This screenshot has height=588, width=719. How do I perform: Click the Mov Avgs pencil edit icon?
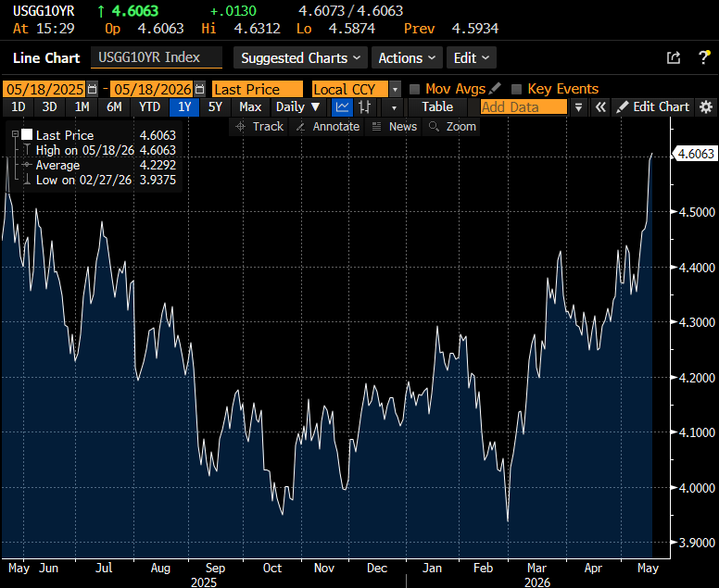[495, 88]
